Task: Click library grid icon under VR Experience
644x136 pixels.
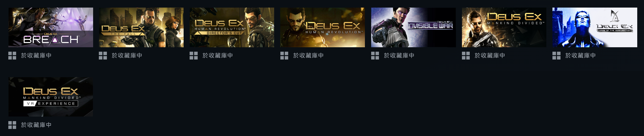Action: click(x=12, y=125)
